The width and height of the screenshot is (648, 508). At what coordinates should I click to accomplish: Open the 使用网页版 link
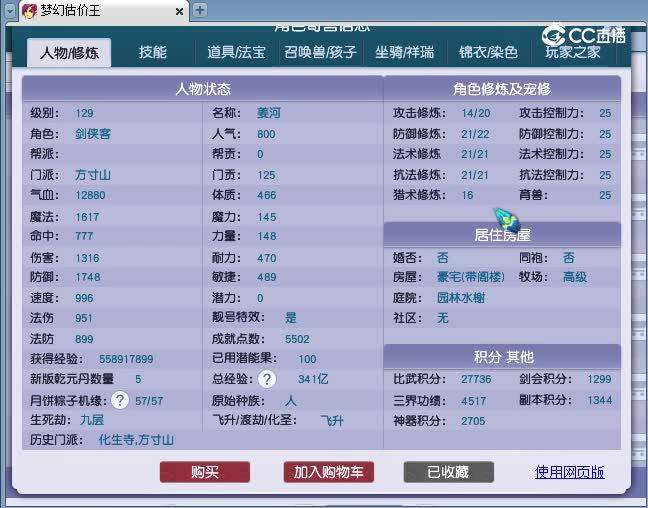569,472
